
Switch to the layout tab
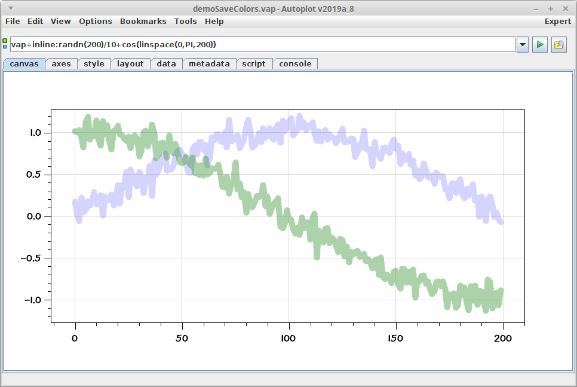(130, 64)
